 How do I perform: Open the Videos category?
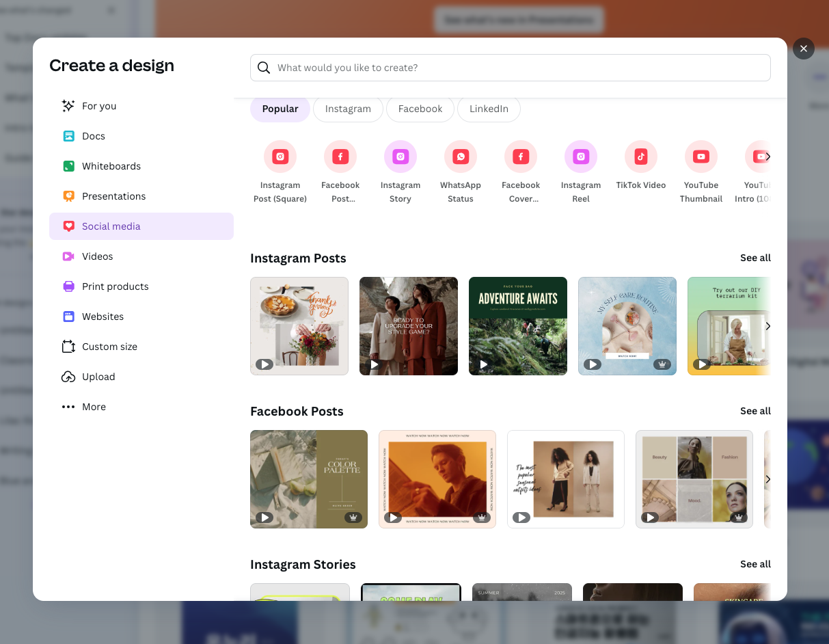pyautogui.click(x=141, y=256)
